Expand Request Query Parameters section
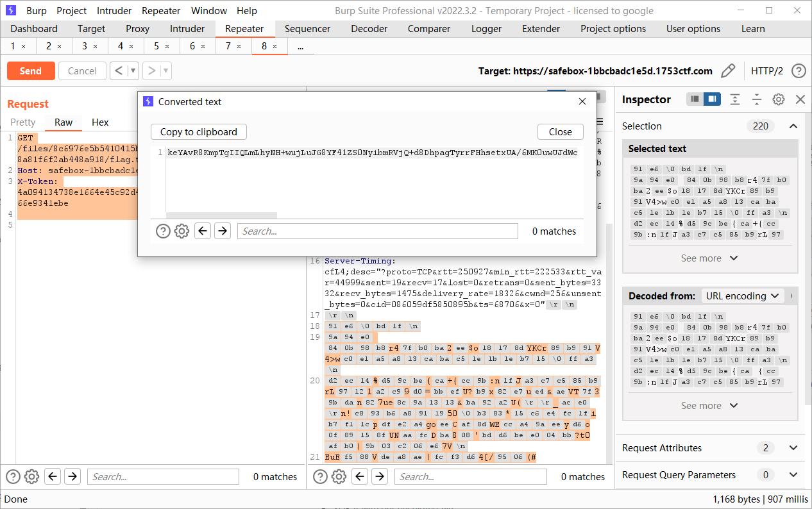Viewport: 812px width, 509px height. coord(793,475)
